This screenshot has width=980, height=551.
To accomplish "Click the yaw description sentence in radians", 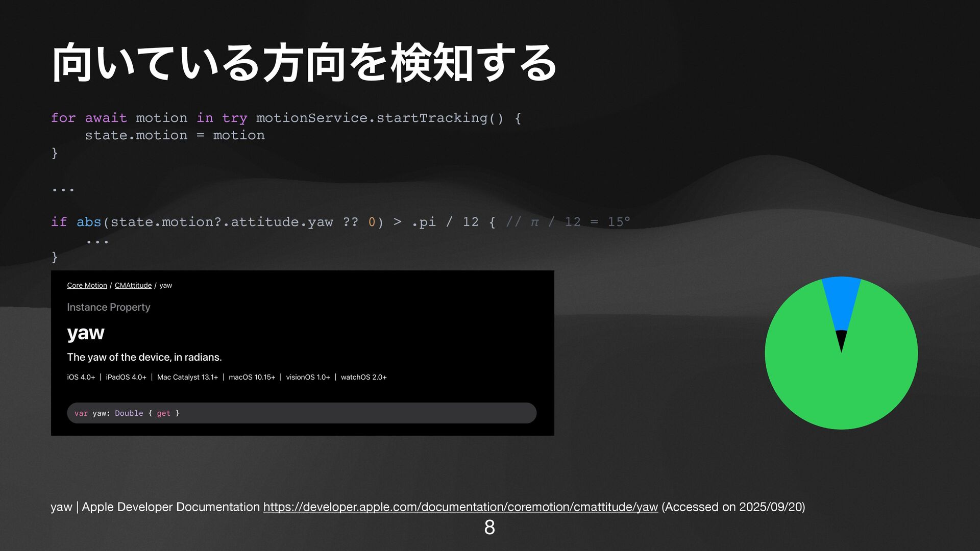I will pos(144,357).
